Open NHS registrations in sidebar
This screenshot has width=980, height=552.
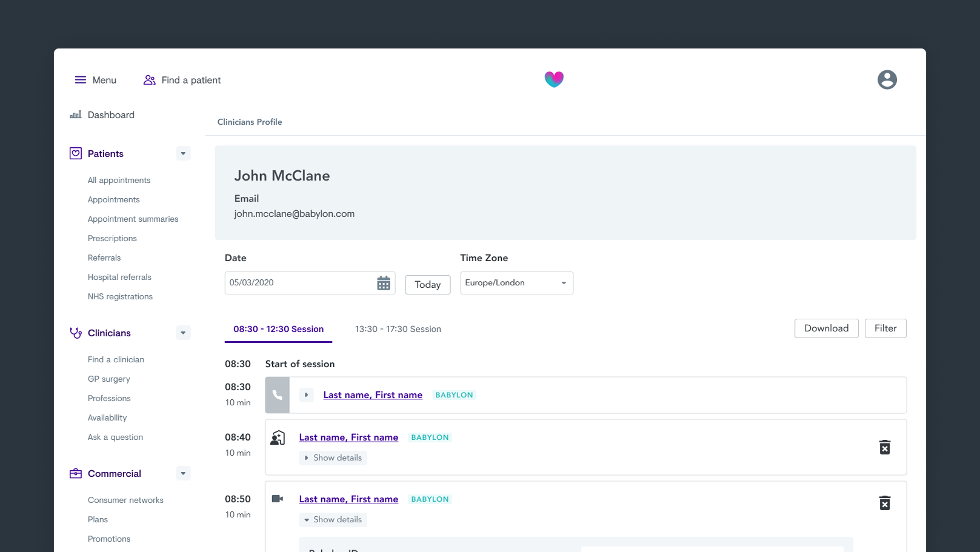tap(120, 296)
